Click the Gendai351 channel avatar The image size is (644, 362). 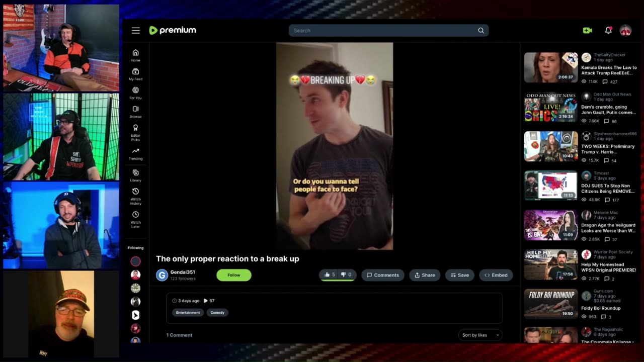coord(162,275)
